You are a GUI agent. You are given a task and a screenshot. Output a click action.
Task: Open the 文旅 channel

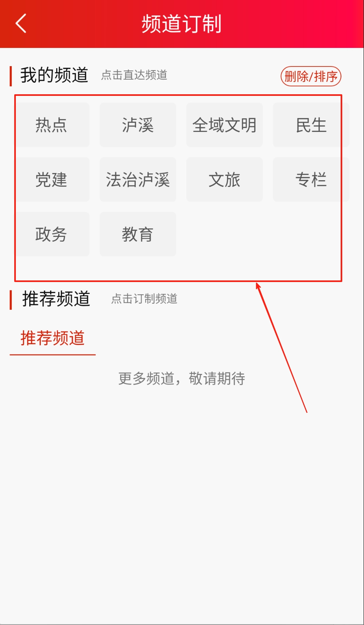pyautogui.click(x=224, y=179)
